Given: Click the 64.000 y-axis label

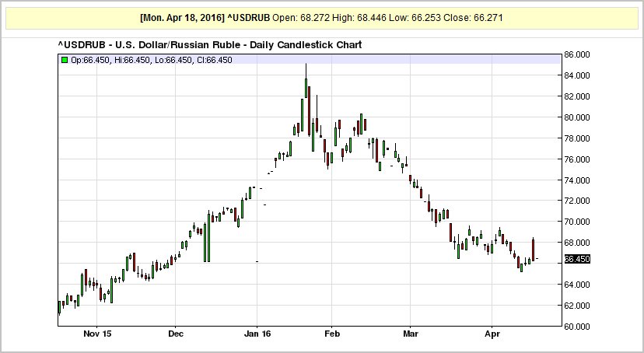Looking at the screenshot, I should pyautogui.click(x=577, y=285).
